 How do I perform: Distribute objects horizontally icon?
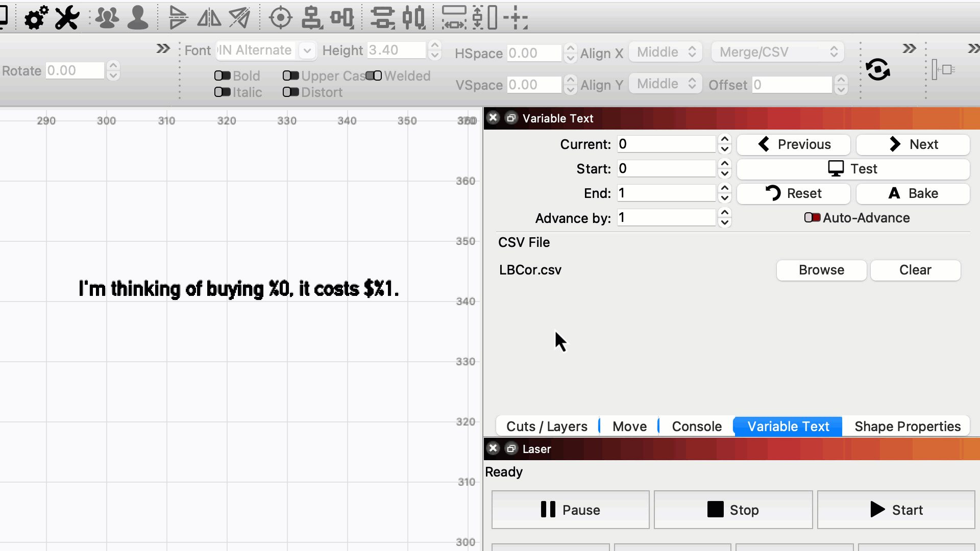click(413, 18)
